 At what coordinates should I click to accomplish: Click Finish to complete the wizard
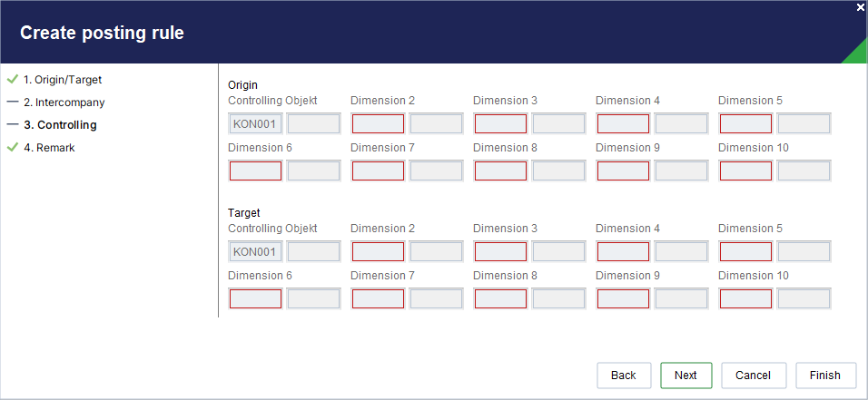(x=825, y=376)
